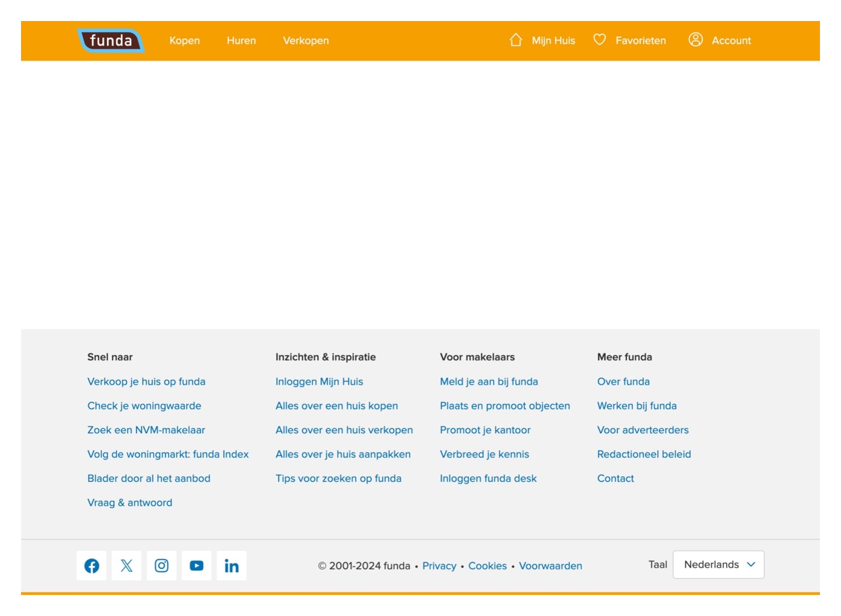Open the Facebook social icon
The height and width of the screenshot is (616, 841).
pyautogui.click(x=92, y=566)
